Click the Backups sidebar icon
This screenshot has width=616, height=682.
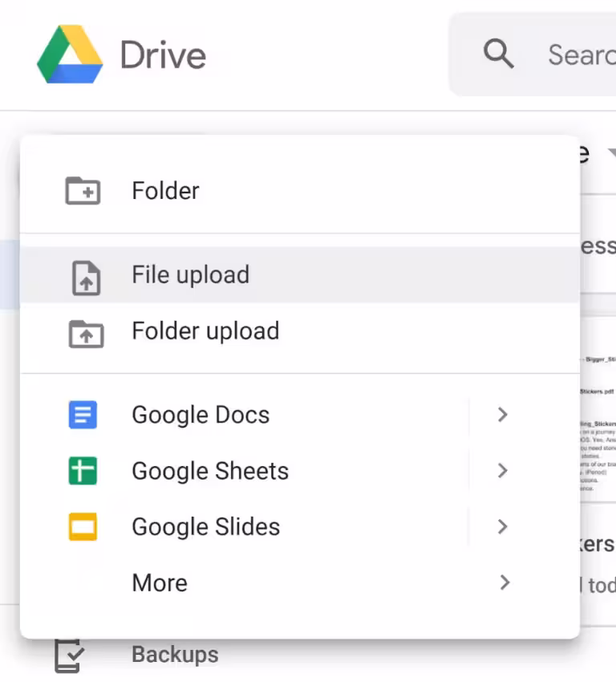(x=68, y=656)
